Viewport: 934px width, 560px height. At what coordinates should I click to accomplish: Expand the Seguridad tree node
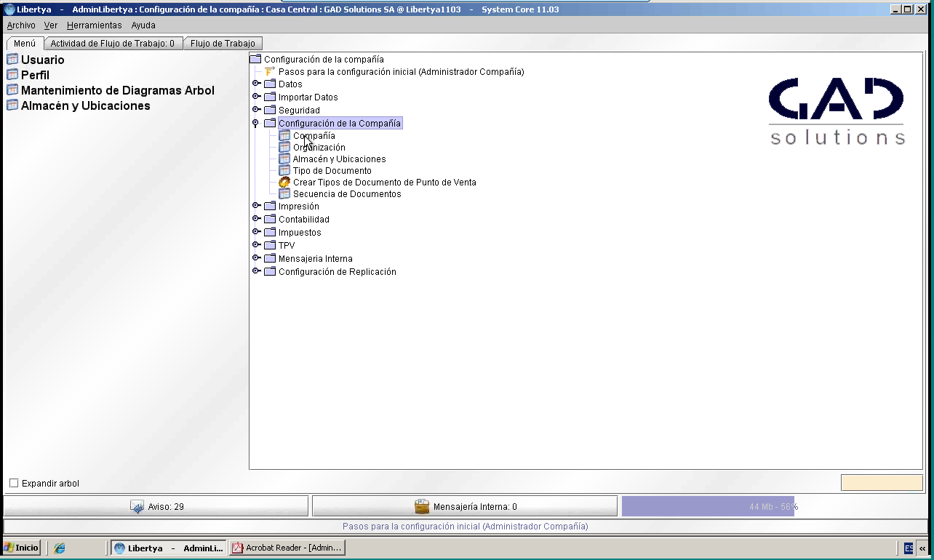click(x=256, y=109)
